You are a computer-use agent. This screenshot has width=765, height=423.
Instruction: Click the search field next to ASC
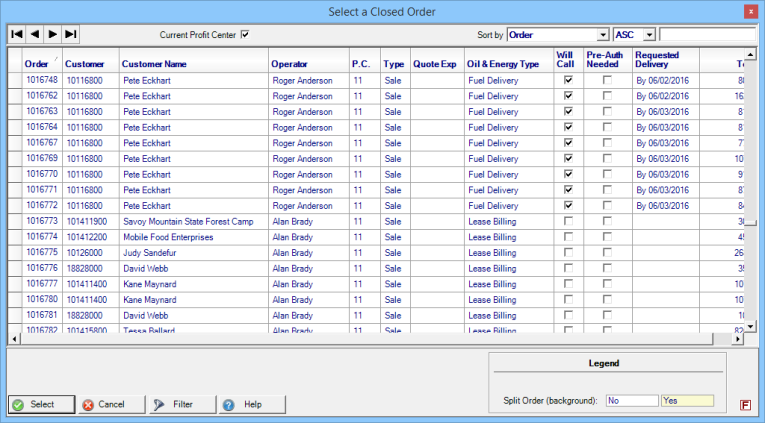tap(707, 35)
